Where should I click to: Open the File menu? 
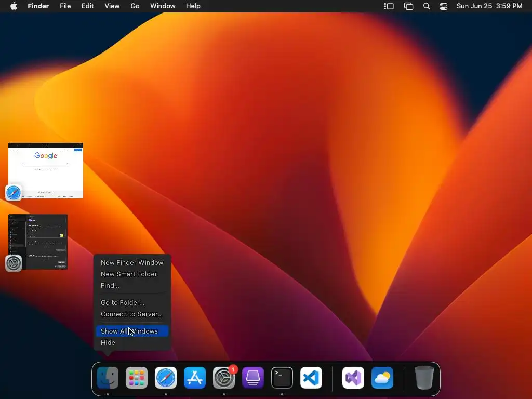[x=65, y=6]
